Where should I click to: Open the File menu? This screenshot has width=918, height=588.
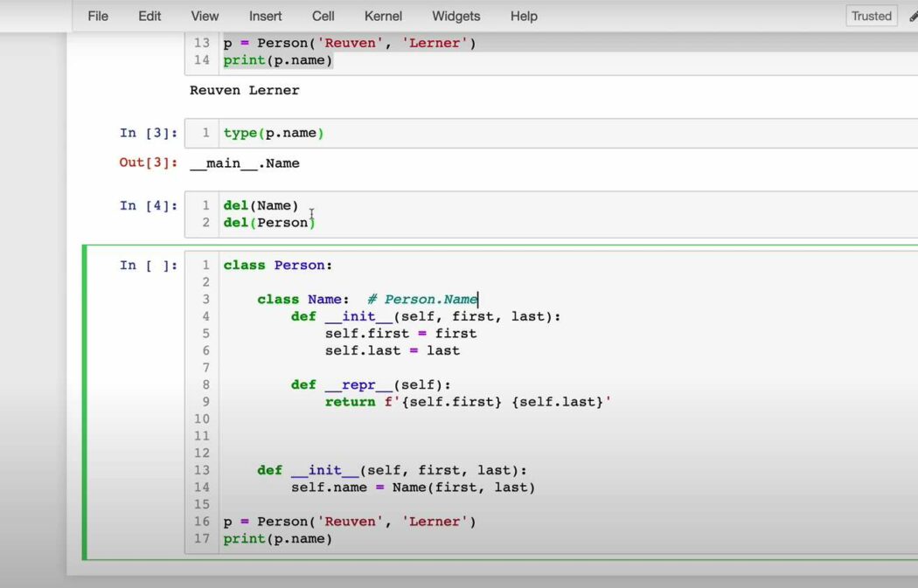[x=97, y=16]
